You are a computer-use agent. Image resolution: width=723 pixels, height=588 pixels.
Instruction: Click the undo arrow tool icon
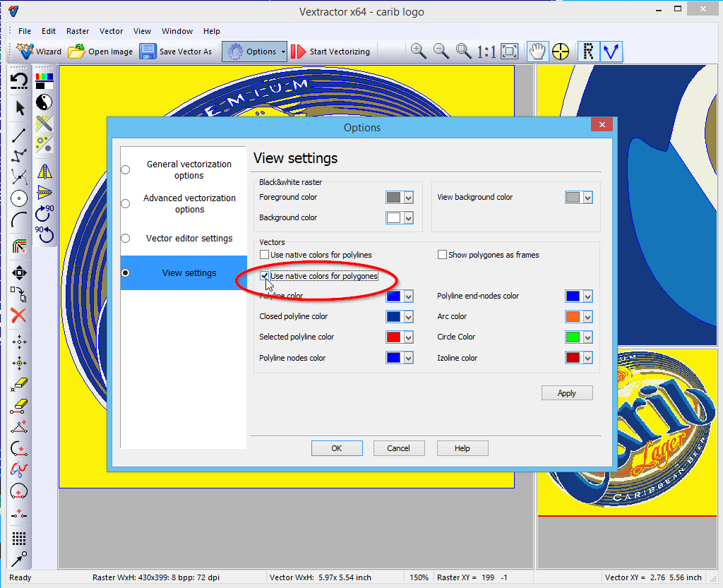pyautogui.click(x=20, y=81)
